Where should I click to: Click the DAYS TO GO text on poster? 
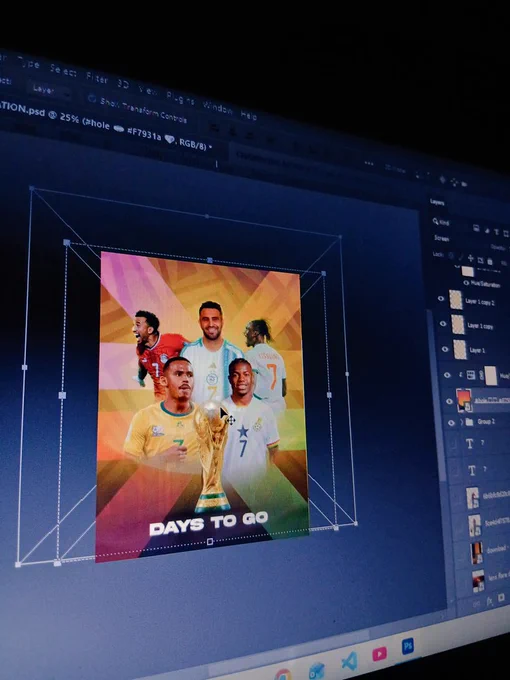click(x=209, y=524)
